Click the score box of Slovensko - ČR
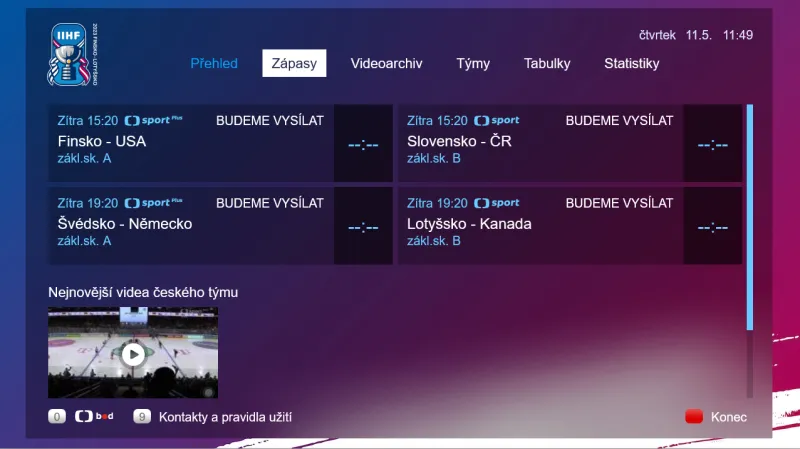The height and width of the screenshot is (449, 800). 713,143
